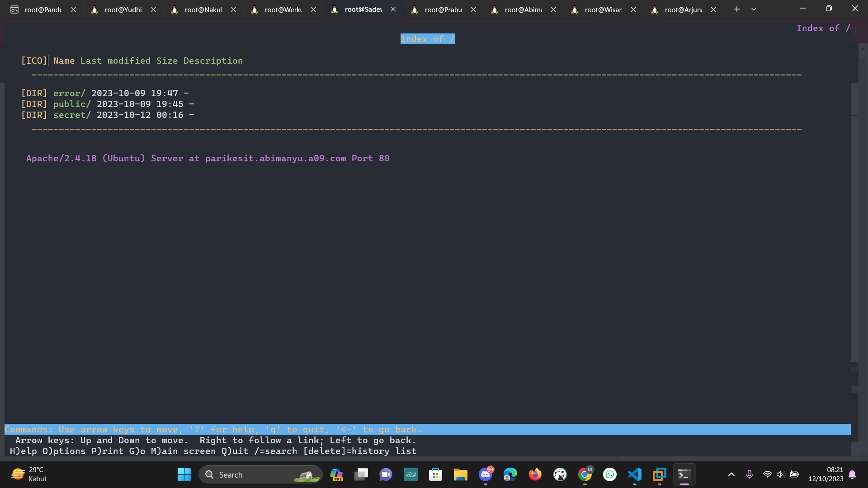
Task: Mute audio via the speaker tray icon
Action: click(781, 474)
